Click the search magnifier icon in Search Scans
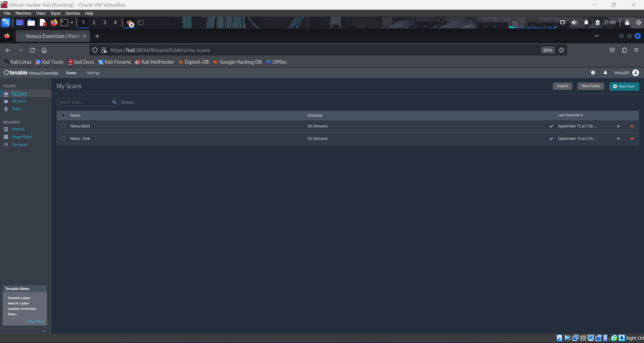This screenshot has width=644, height=343. click(x=114, y=102)
